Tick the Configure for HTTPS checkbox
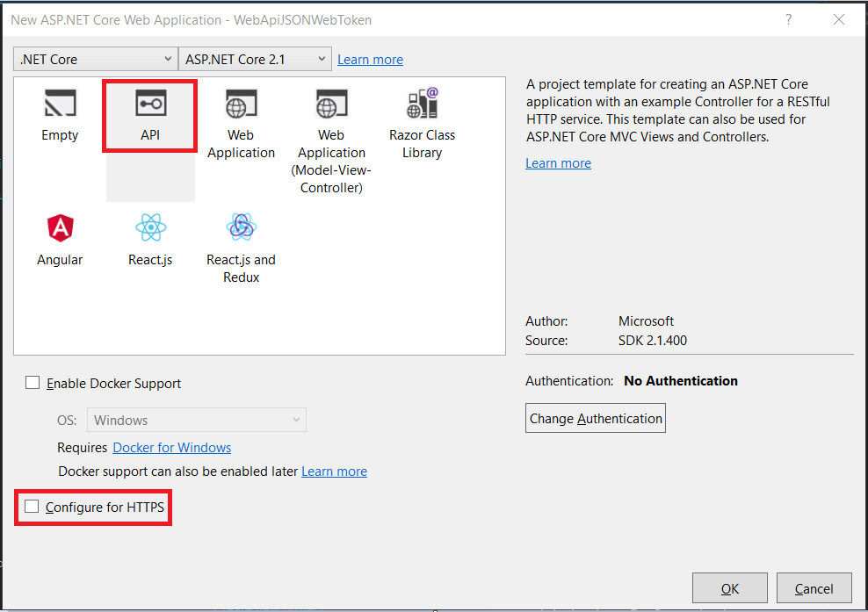This screenshot has height=612, width=868. [32, 507]
